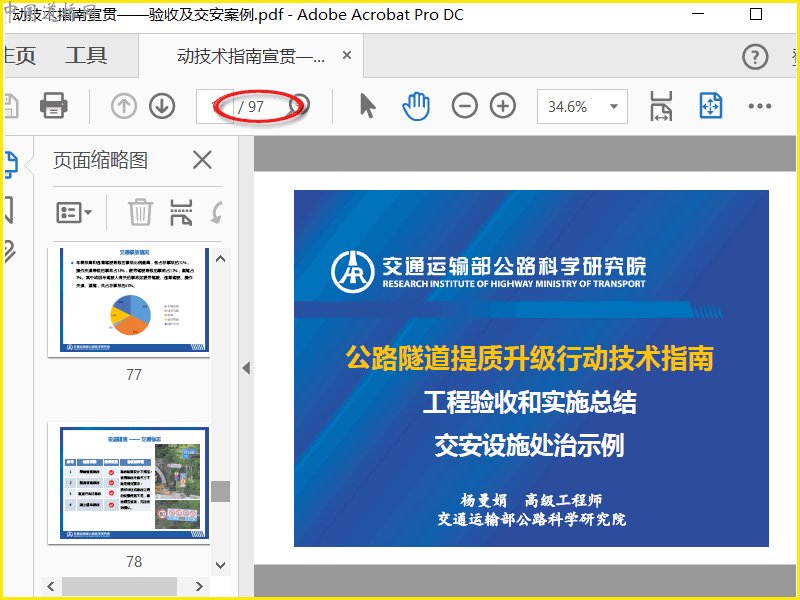
Task: Open bookmarks sidebar icon
Action: coord(9,210)
